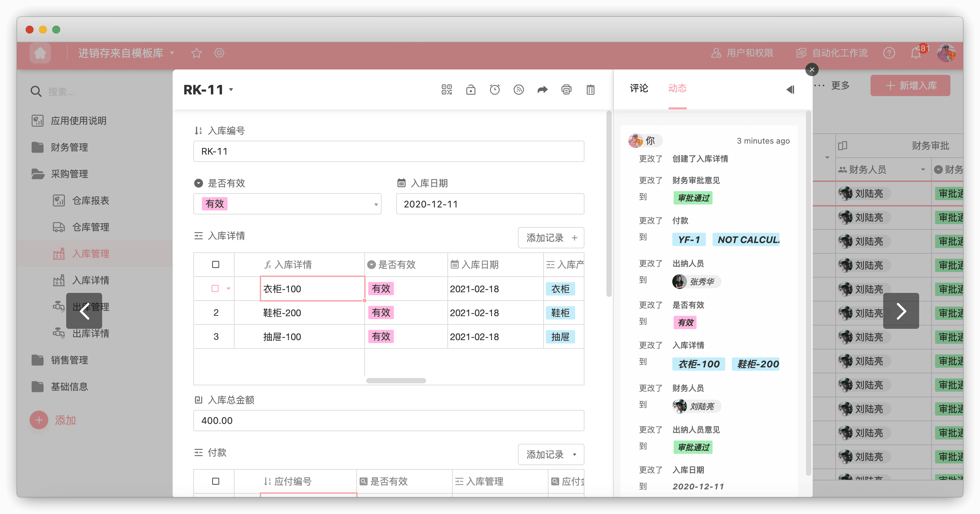Viewport: 980px width, 514px height.
Task: Expand the 财务管理 folder
Action: [x=60, y=148]
